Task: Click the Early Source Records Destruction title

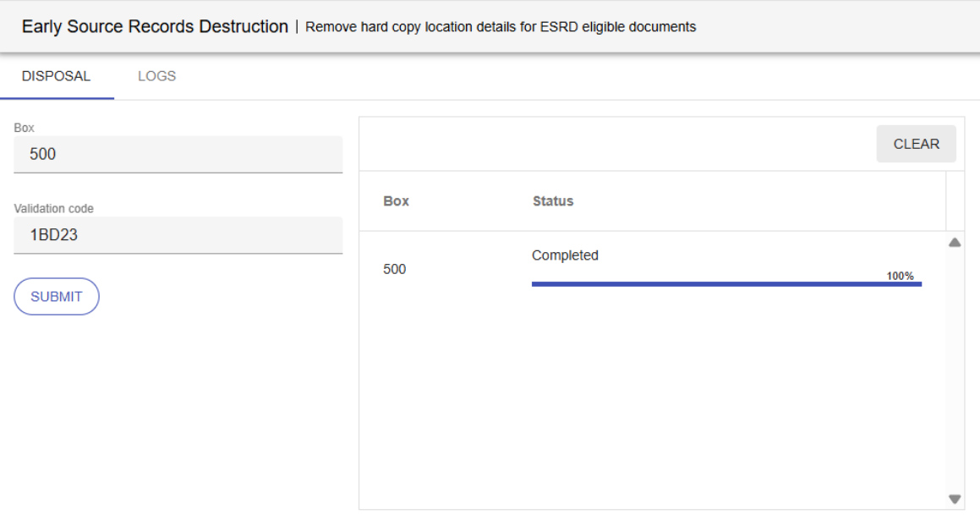Action: (155, 26)
